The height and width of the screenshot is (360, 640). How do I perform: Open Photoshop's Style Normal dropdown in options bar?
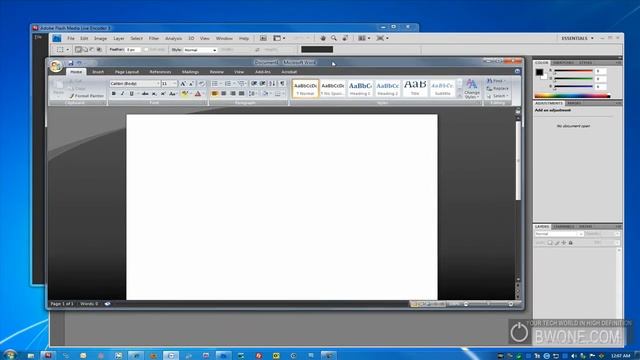click(x=200, y=50)
